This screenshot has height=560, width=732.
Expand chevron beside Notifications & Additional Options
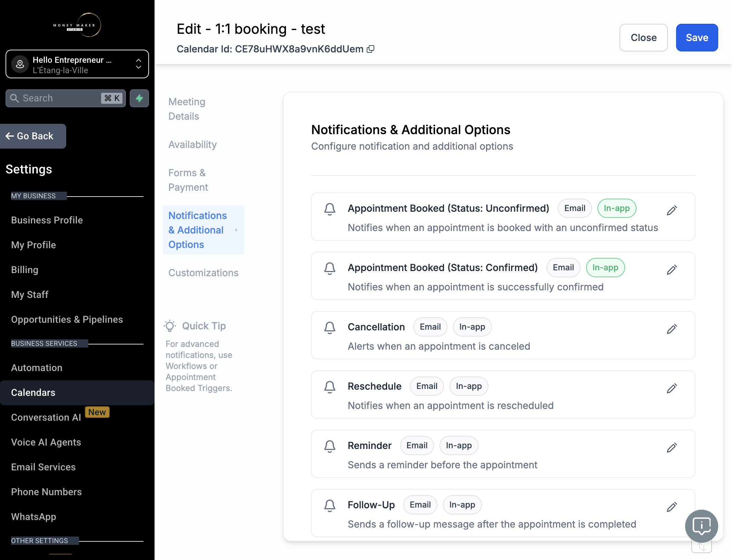click(236, 230)
